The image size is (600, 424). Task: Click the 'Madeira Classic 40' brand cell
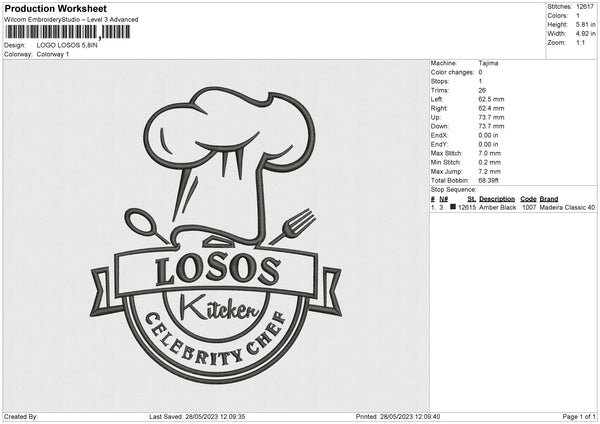coord(567,207)
